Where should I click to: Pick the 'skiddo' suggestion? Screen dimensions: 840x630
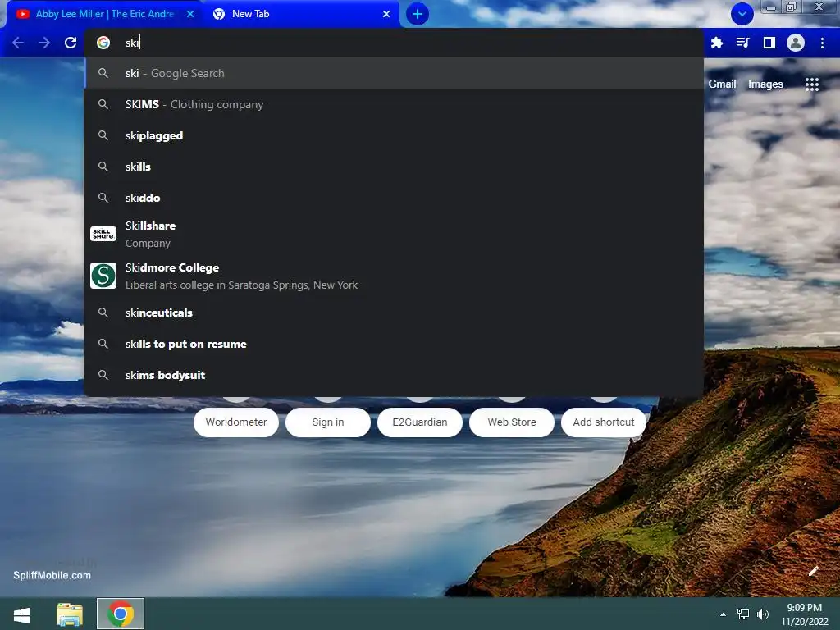(394, 198)
